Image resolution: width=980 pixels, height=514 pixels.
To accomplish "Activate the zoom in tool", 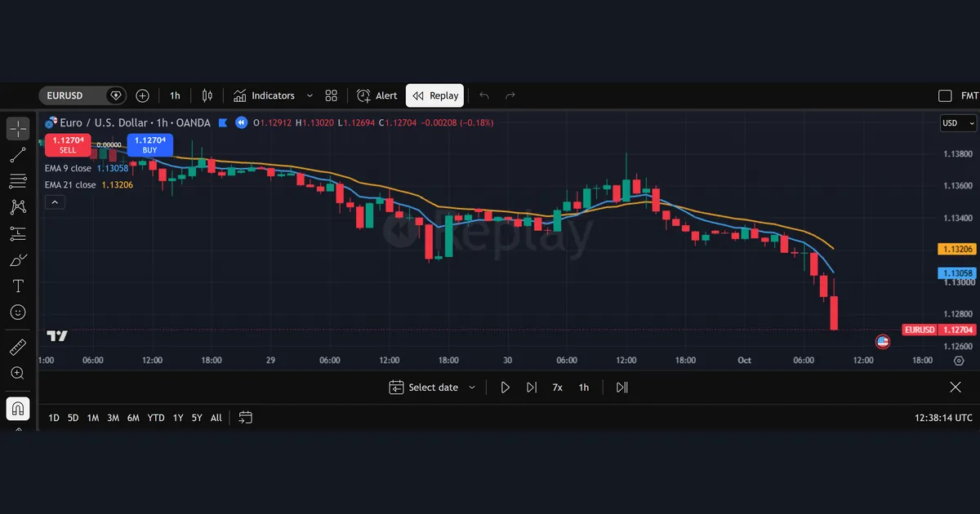I will 18,373.
